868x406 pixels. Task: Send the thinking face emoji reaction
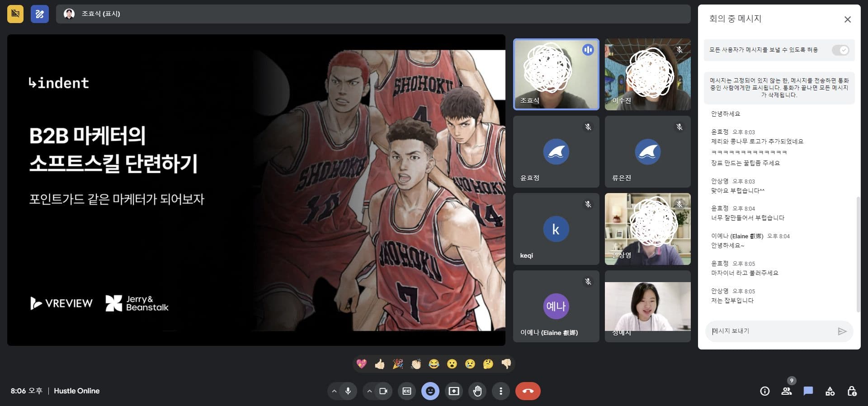point(488,364)
